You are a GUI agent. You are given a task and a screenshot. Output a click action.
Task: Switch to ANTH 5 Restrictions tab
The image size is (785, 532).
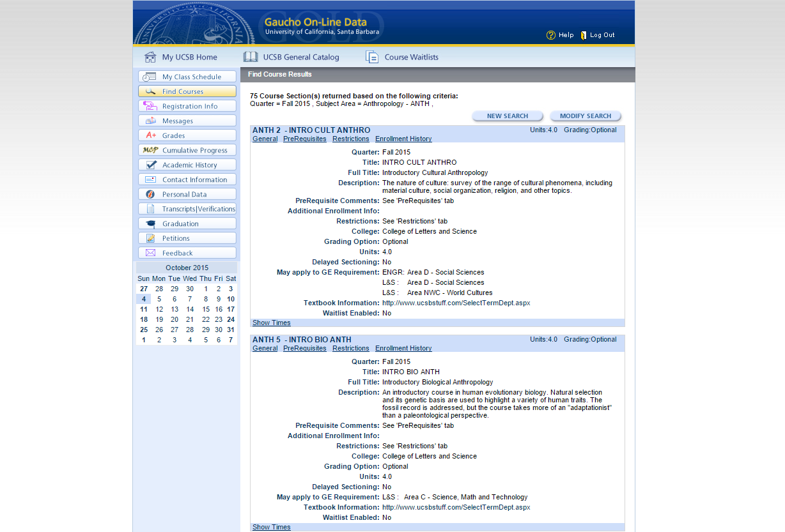click(x=351, y=348)
